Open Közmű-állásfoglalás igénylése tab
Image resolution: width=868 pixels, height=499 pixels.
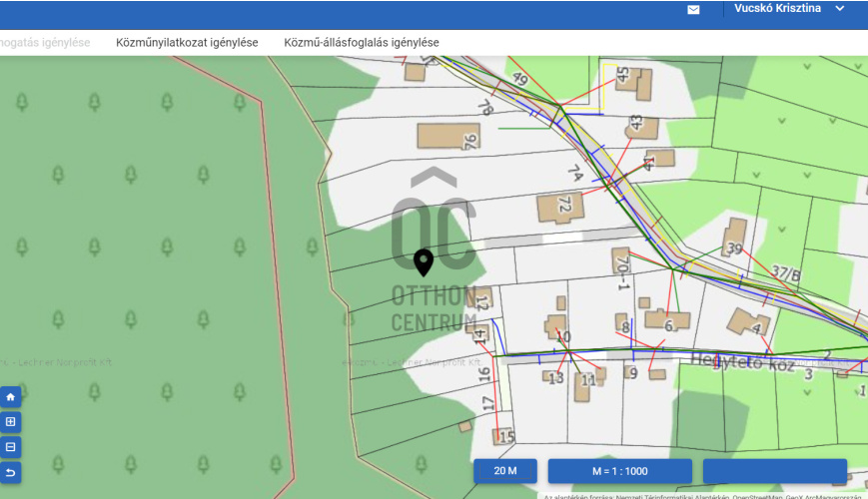tap(362, 43)
